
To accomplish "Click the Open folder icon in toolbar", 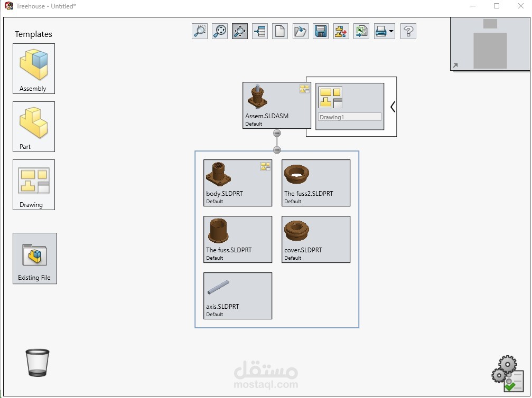I will point(300,31).
